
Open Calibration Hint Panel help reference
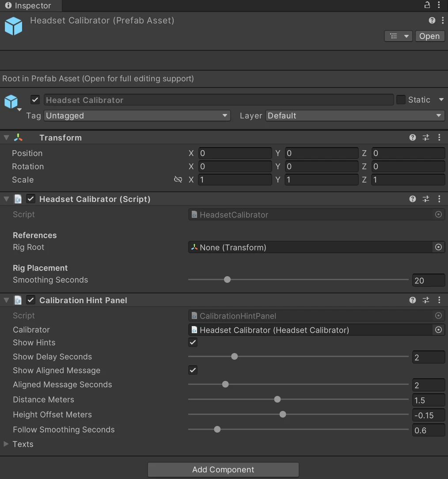[x=413, y=300]
